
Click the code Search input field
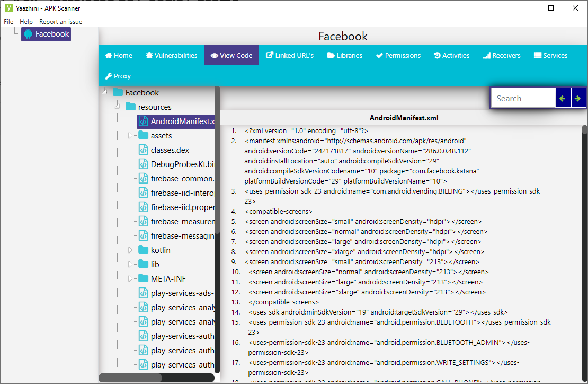523,98
